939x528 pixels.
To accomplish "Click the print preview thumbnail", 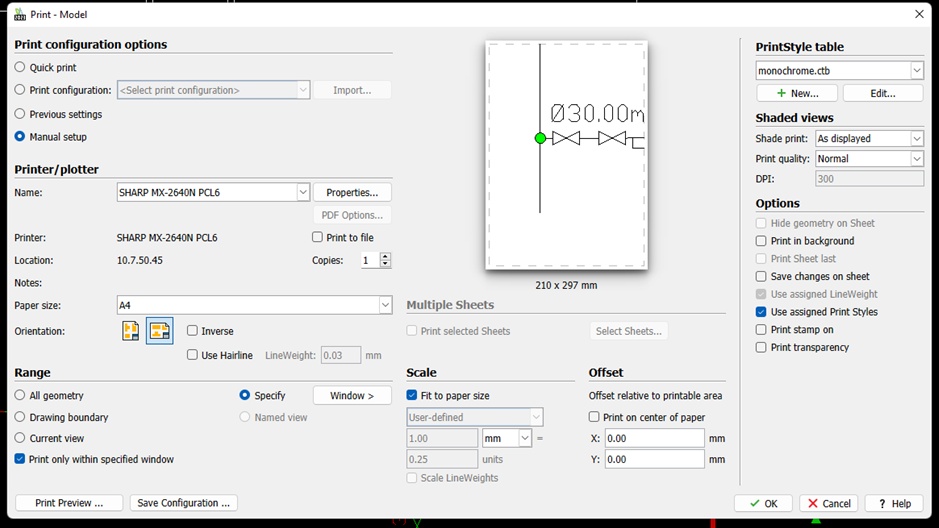I will [x=567, y=155].
